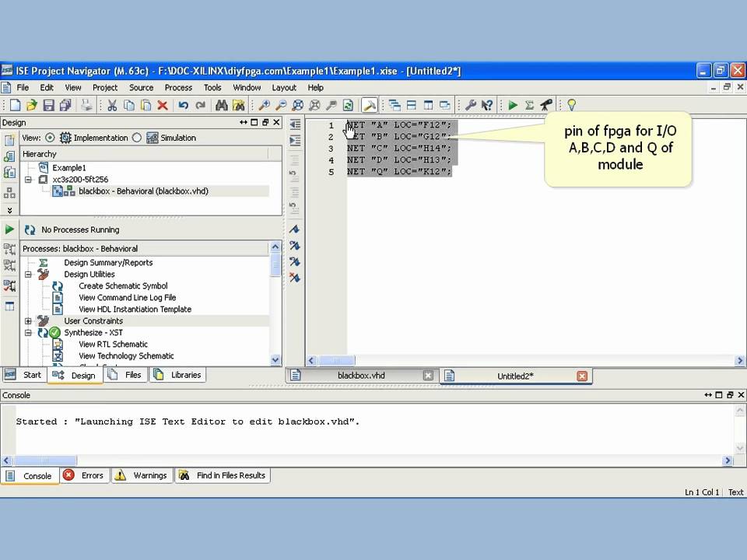Click NET "Q" LOC="K12" line in editor
This screenshot has height=560, width=747.
(398, 171)
